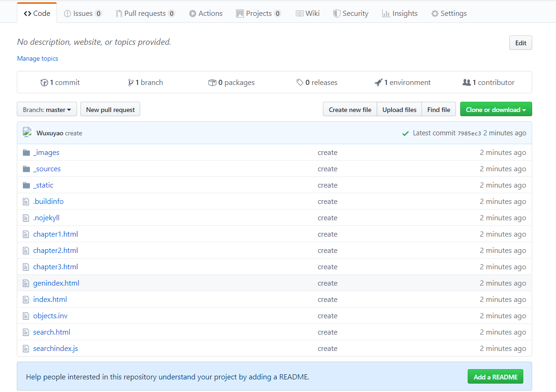556x392 pixels.
Task: Open the Insights tab
Action: [400, 13]
